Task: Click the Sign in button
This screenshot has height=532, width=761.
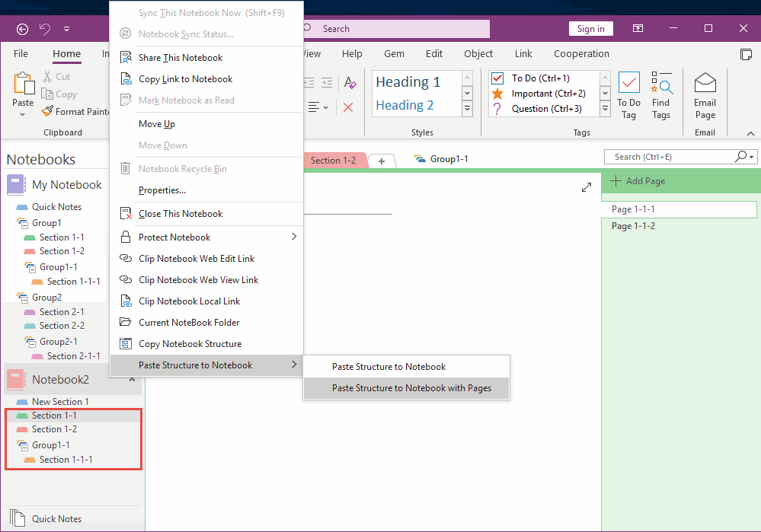Action: tap(590, 28)
